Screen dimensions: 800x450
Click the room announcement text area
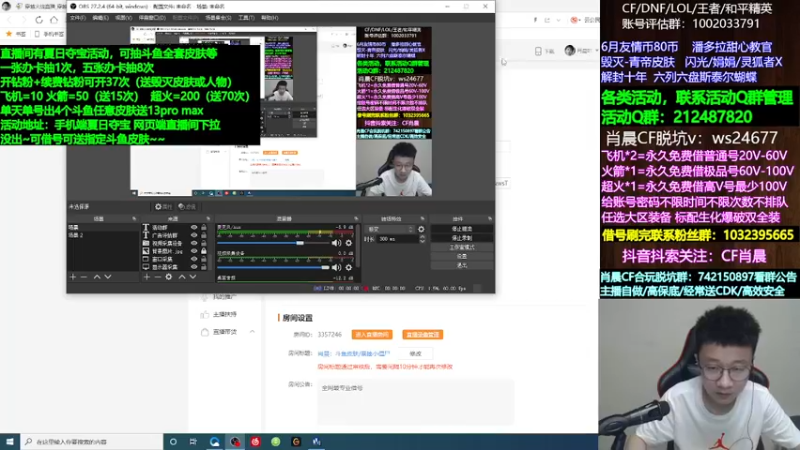(415, 402)
